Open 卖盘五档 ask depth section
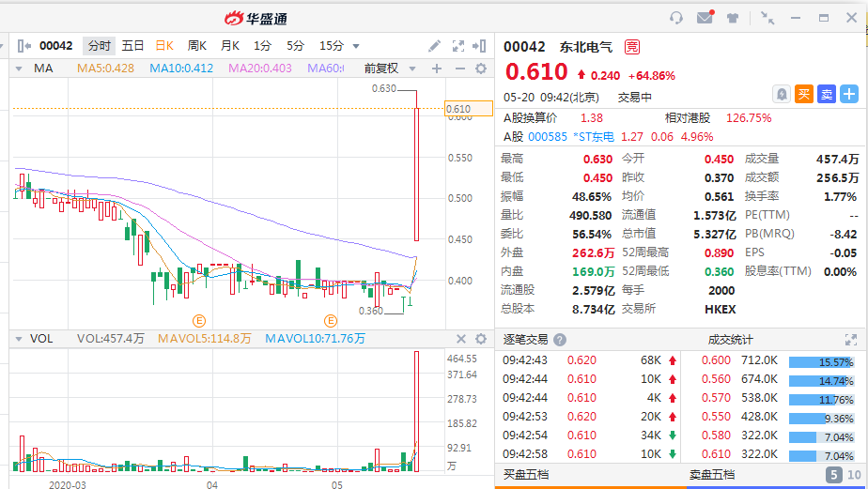Image resolution: width=868 pixels, height=489 pixels. coord(712,475)
